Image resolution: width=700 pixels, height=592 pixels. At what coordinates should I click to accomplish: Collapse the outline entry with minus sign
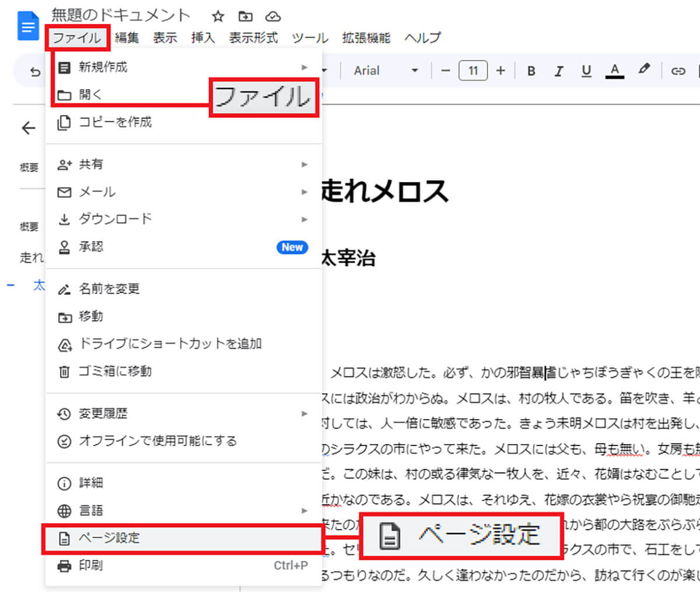click(x=10, y=285)
